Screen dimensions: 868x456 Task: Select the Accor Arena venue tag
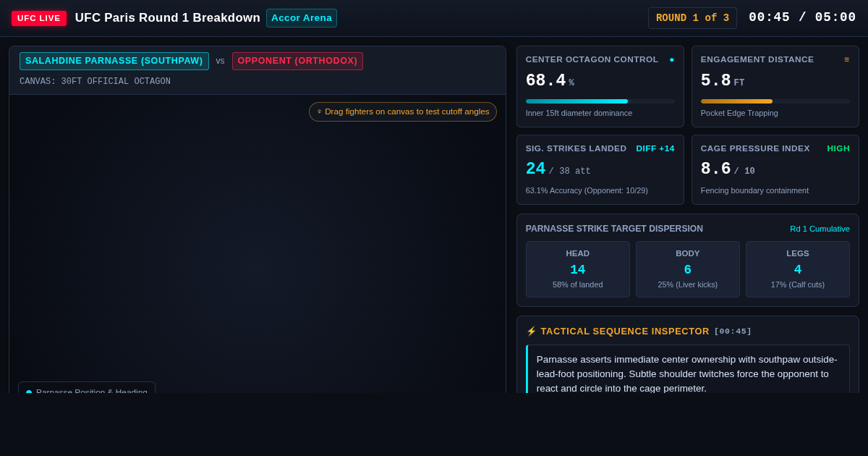302,18
